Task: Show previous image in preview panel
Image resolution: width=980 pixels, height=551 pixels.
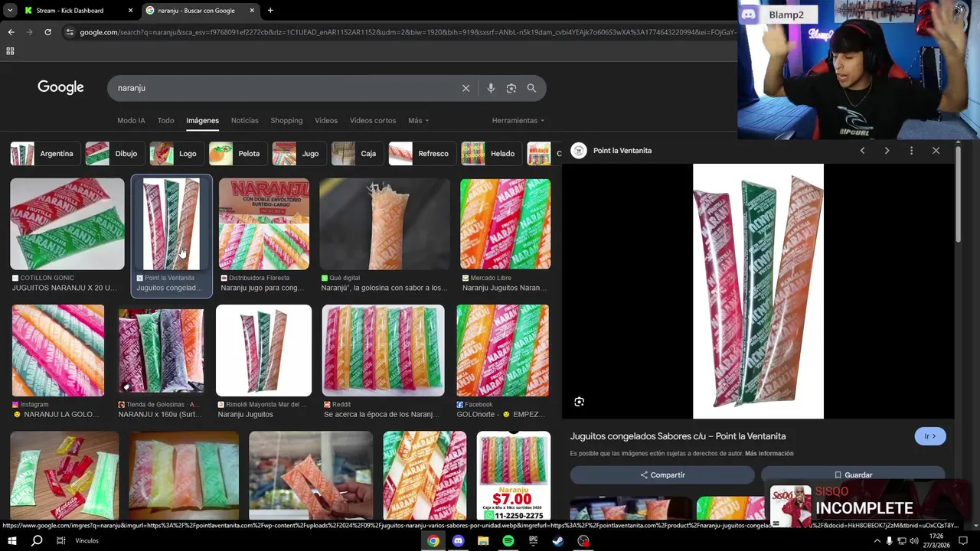Action: (x=863, y=151)
